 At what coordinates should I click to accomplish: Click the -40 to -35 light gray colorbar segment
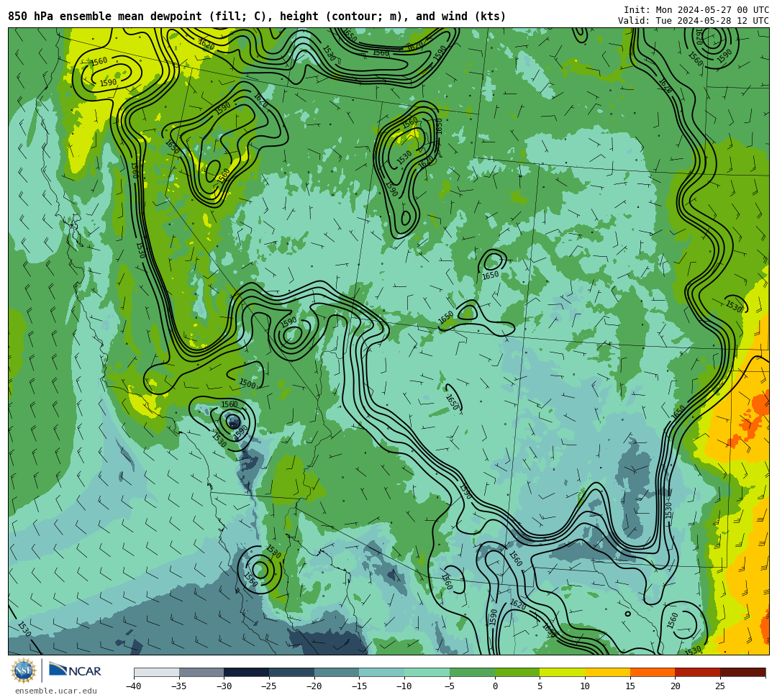click(157, 672)
